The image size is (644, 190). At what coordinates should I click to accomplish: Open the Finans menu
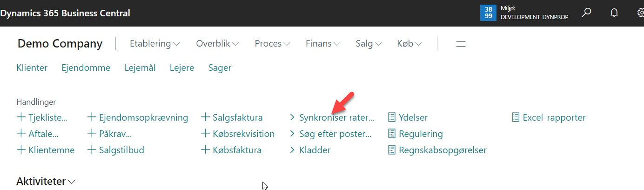point(323,44)
